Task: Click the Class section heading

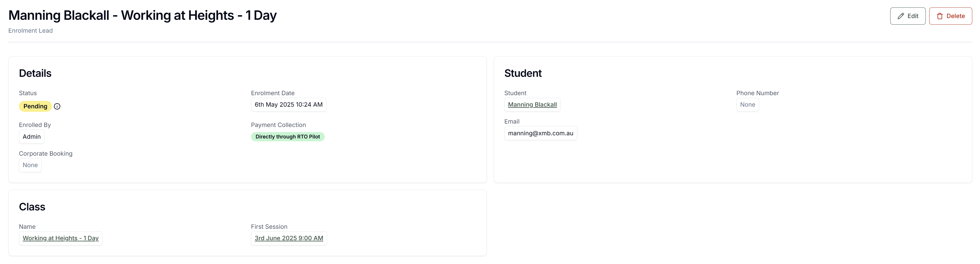Action: pos(32,207)
